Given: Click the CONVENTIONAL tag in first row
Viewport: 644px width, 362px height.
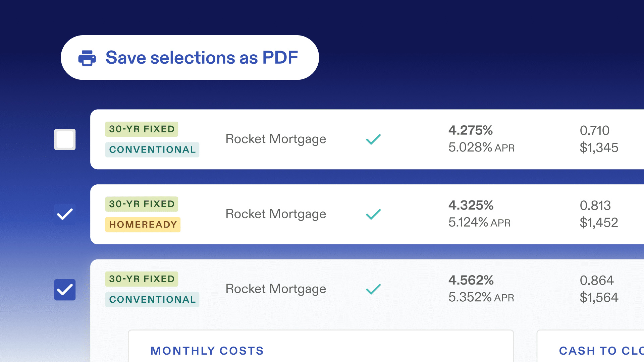Looking at the screenshot, I should point(152,149).
